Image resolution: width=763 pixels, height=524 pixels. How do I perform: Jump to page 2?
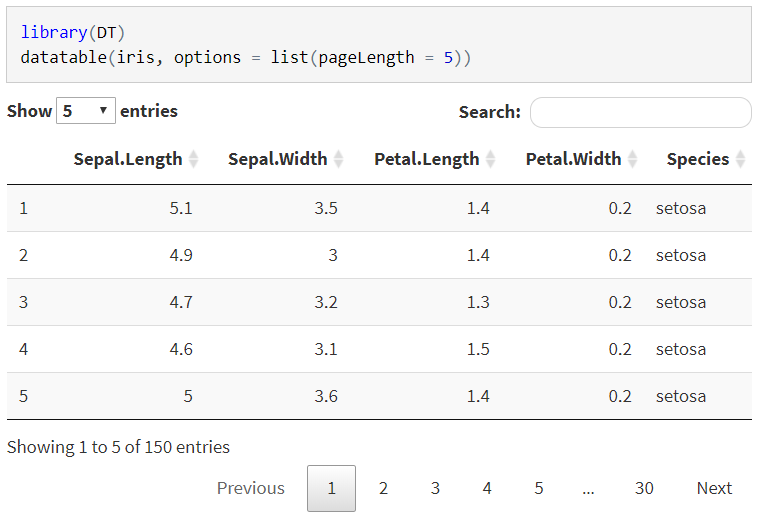tap(383, 488)
